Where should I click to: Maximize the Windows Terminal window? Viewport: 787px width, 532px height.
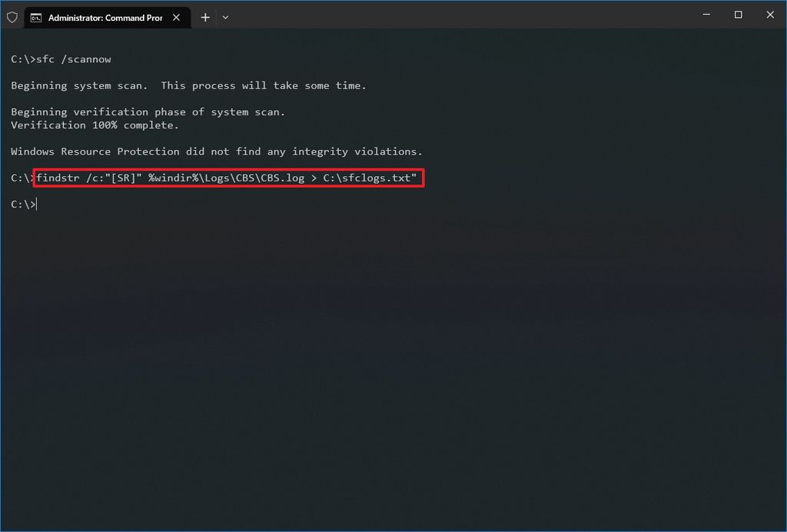pos(737,15)
